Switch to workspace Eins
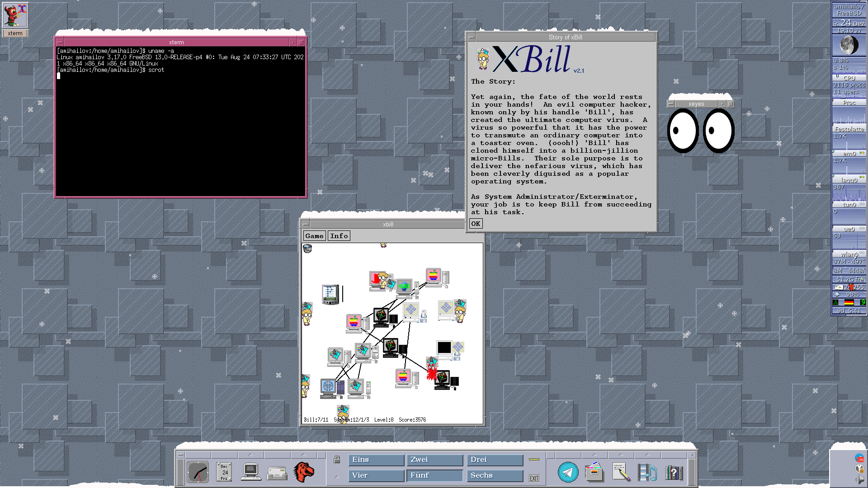Viewport: 868px width, 488px height. pyautogui.click(x=376, y=460)
